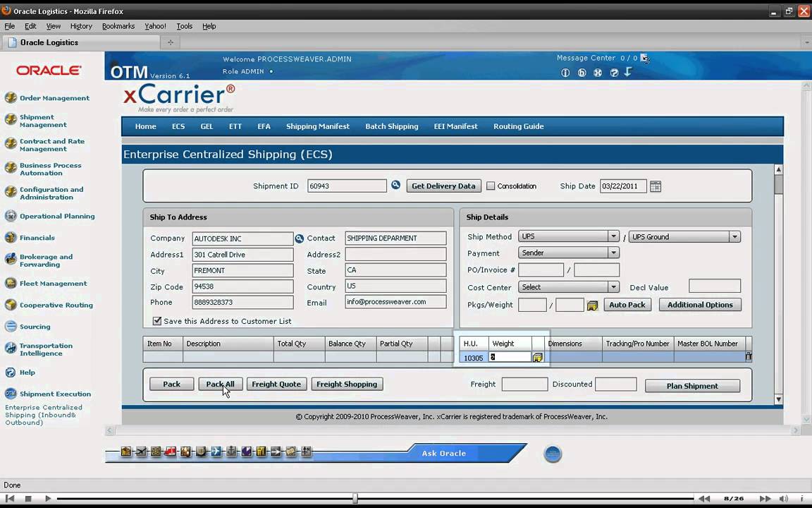Click the info circle icon in header
This screenshot has width=812, height=508.
click(565, 73)
